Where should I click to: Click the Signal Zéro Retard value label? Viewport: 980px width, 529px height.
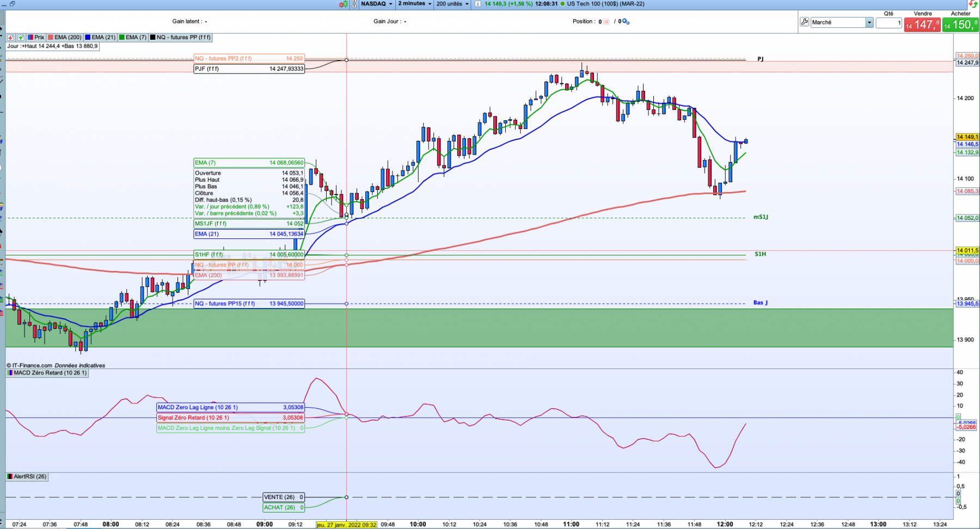click(x=231, y=418)
